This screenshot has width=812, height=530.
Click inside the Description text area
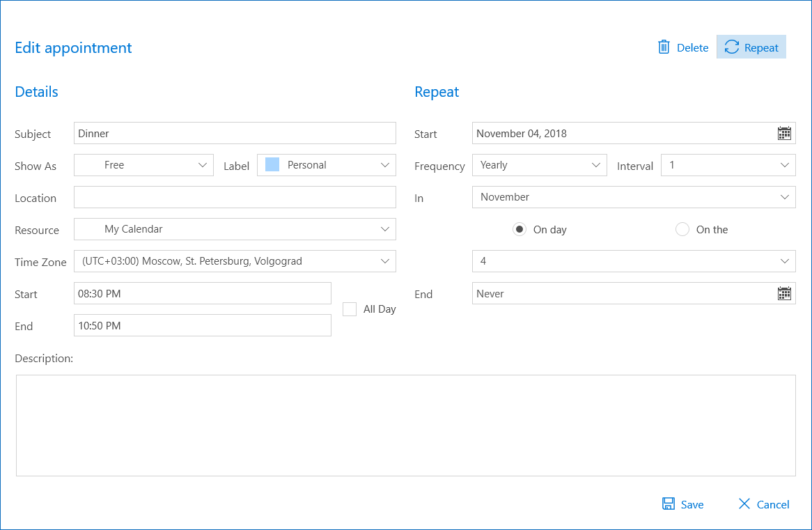tap(405, 426)
